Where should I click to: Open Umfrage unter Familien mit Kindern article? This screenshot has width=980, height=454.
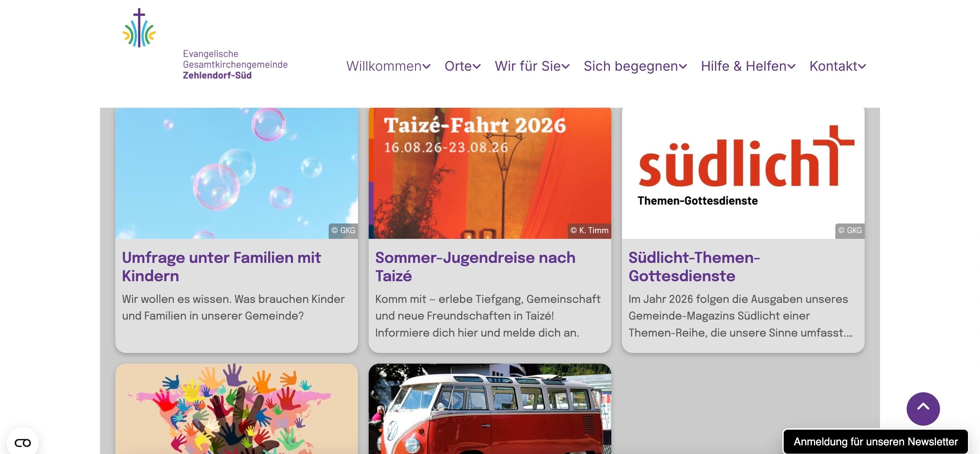click(221, 267)
